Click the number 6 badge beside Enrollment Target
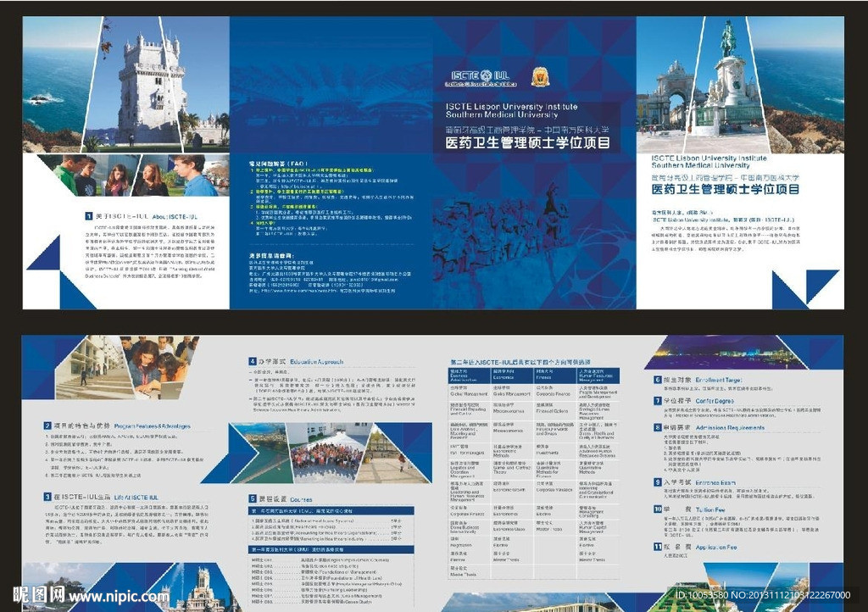 pos(658,380)
